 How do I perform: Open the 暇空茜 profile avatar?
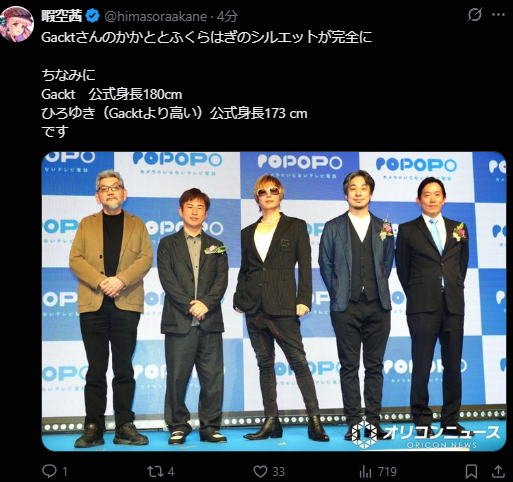tap(17, 24)
